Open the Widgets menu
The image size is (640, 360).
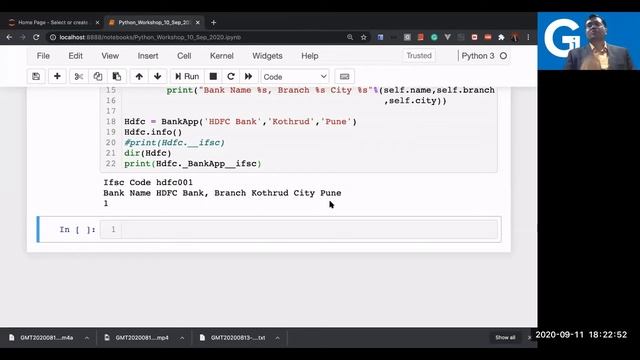267,56
